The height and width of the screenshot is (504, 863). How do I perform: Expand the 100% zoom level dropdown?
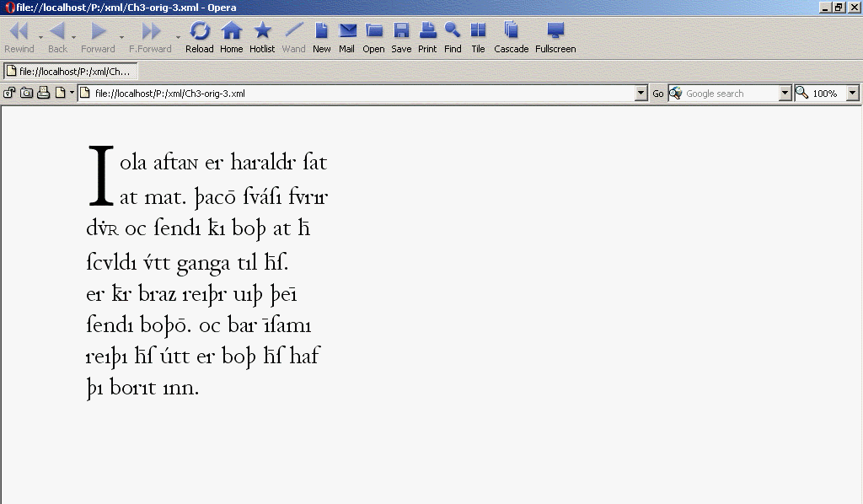click(x=852, y=94)
